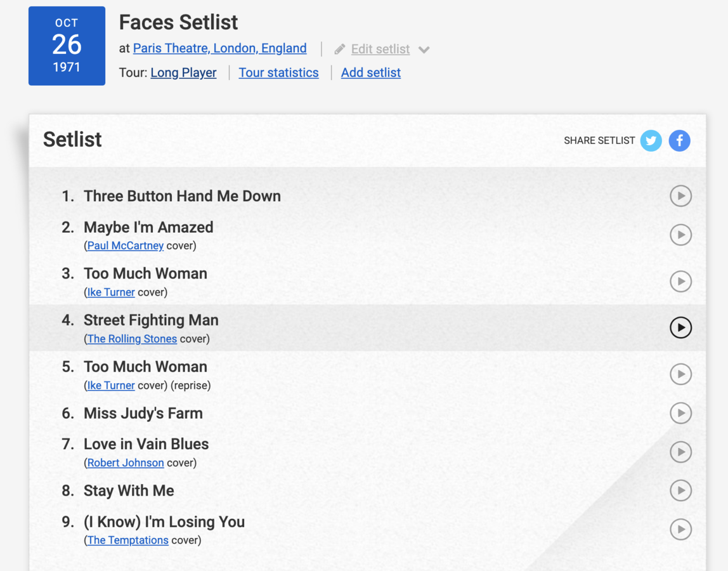Share the setlist on Twitter
Screen dimensions: 728x571
tap(651, 140)
